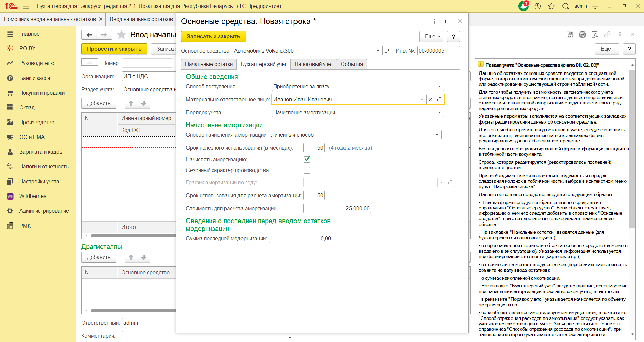Click save diskette icon in document toolbar
This screenshot has width=644, height=342.
click(570, 34)
